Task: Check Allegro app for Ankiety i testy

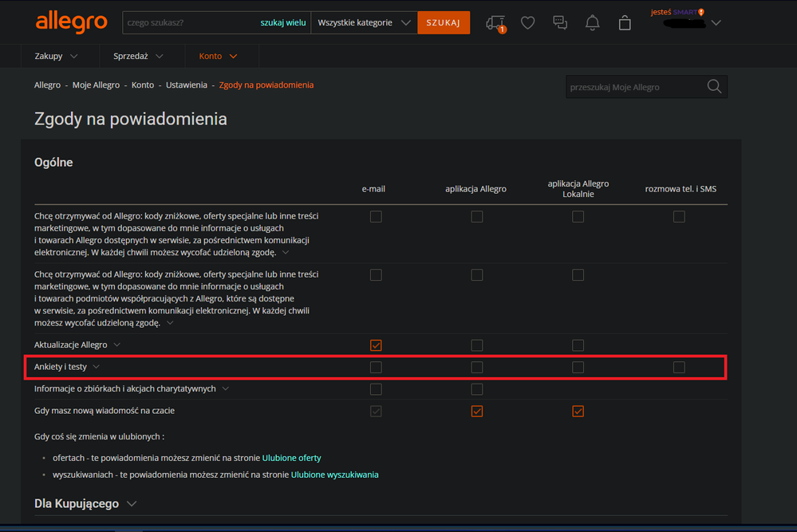Action: 477,368
